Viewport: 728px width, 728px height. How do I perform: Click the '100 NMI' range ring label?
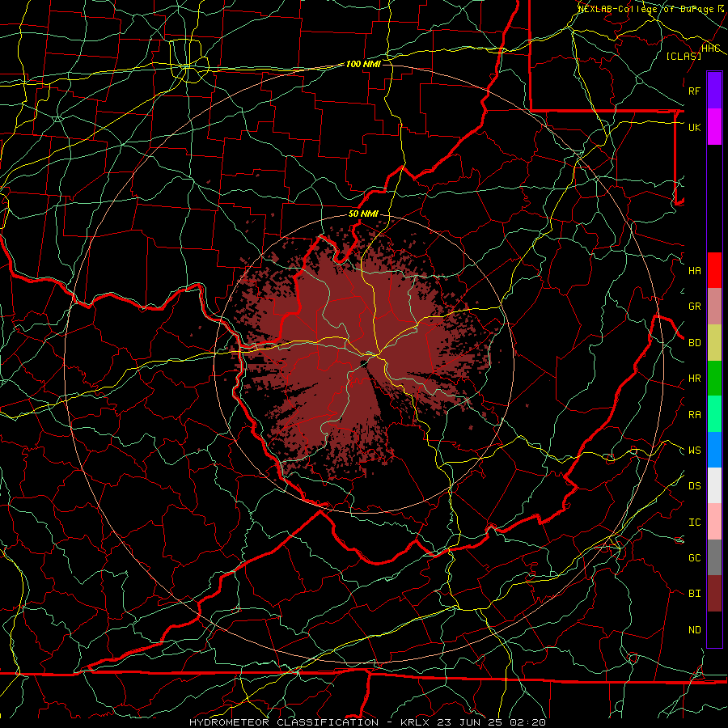coord(363,64)
